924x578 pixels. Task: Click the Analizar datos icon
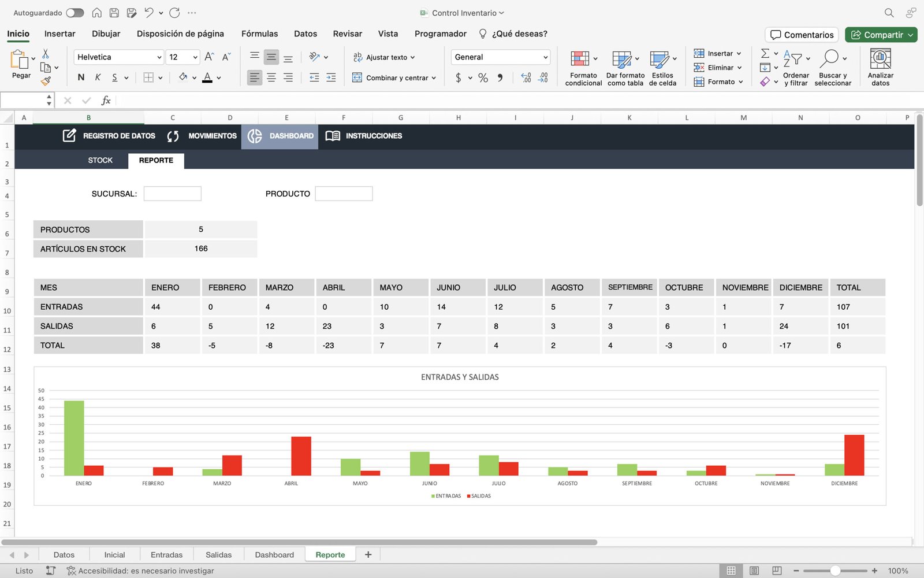tap(880, 59)
